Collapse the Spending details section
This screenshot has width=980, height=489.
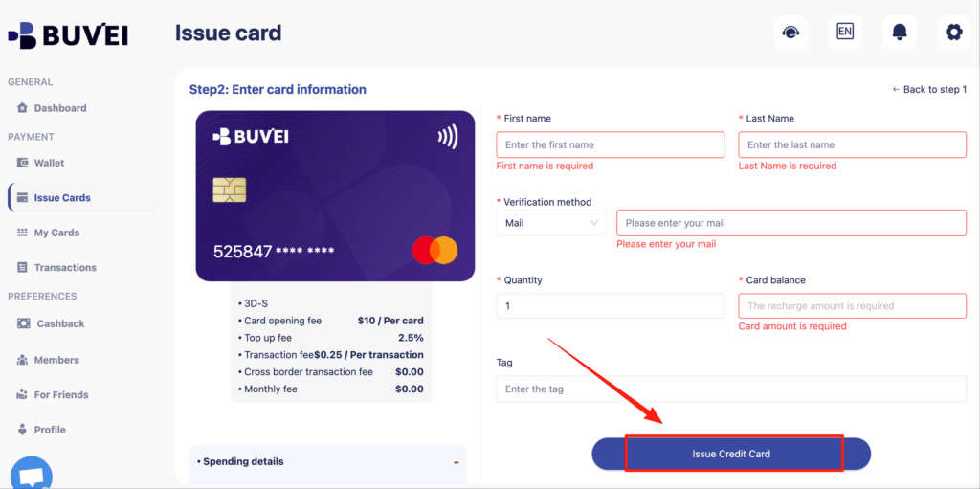click(x=456, y=462)
